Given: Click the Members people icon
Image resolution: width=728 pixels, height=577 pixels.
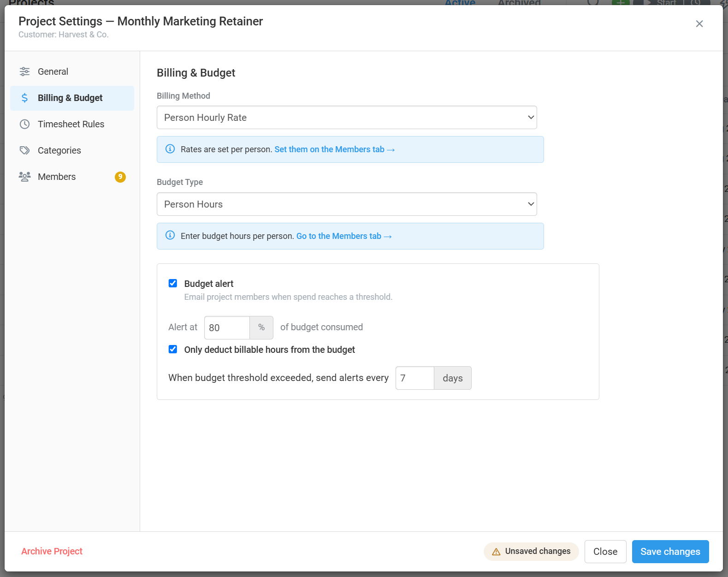Looking at the screenshot, I should click(x=24, y=177).
